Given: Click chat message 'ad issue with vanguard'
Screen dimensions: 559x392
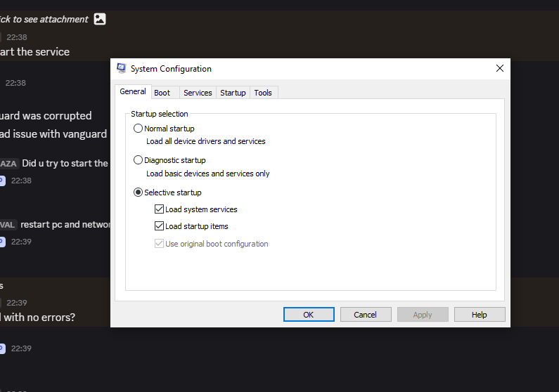Looking at the screenshot, I should (x=53, y=134).
